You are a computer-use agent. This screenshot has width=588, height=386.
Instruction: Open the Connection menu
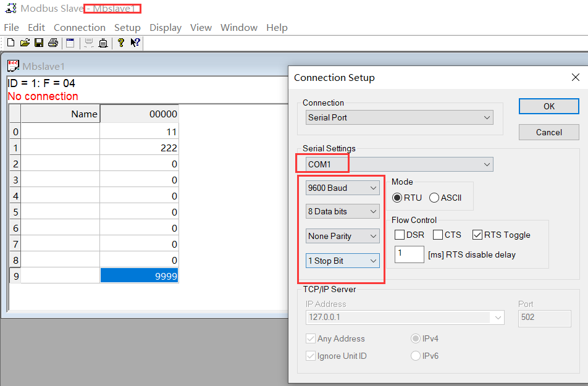coord(79,27)
